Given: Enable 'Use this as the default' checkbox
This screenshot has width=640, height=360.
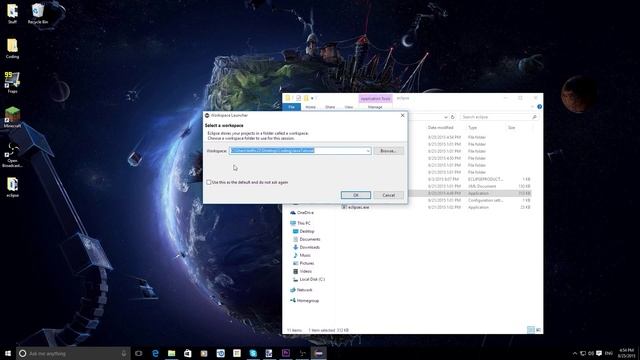Looking at the screenshot, I should coord(209,182).
